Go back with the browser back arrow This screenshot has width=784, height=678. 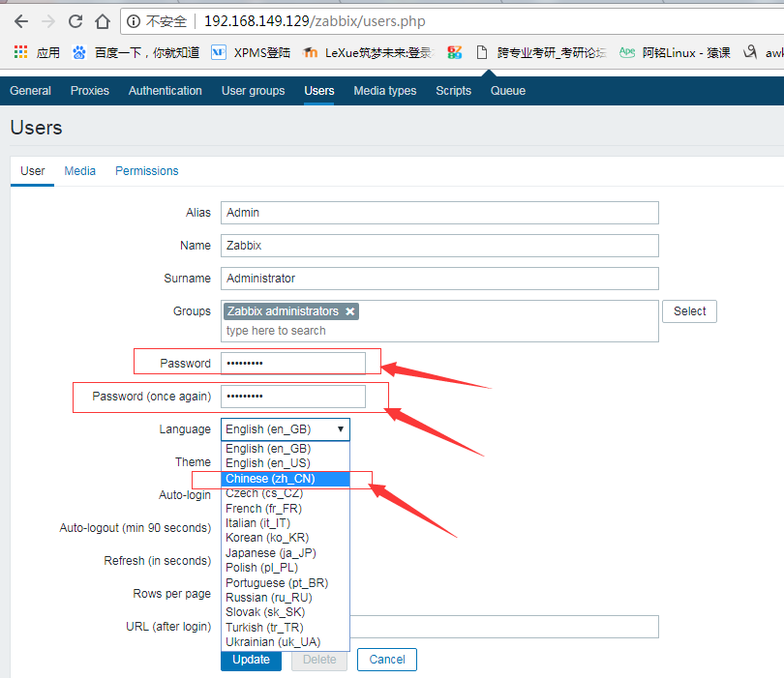tap(21, 21)
